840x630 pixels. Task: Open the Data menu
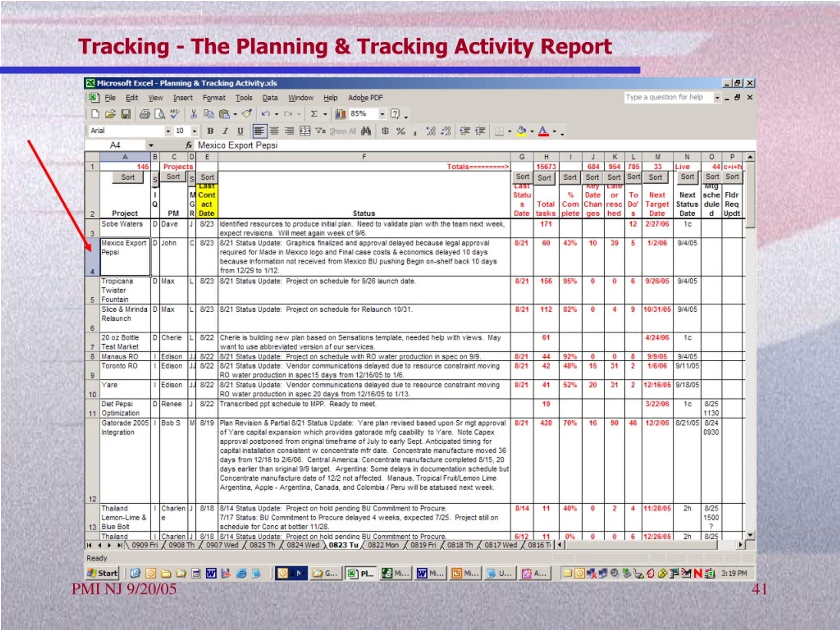[270, 98]
